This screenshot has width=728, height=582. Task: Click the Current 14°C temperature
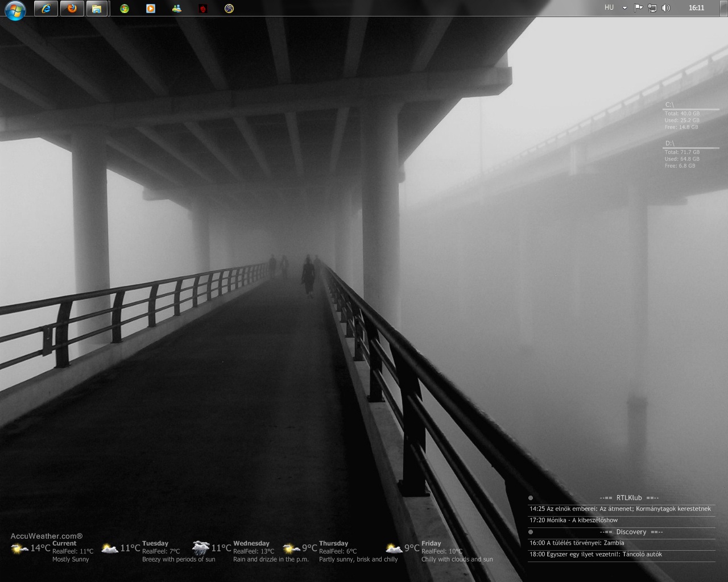[x=40, y=548]
